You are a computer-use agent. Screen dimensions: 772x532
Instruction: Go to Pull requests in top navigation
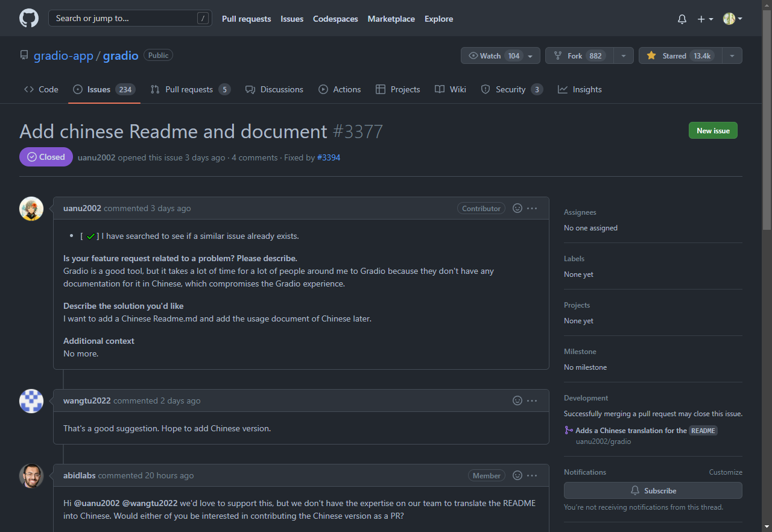(246, 19)
